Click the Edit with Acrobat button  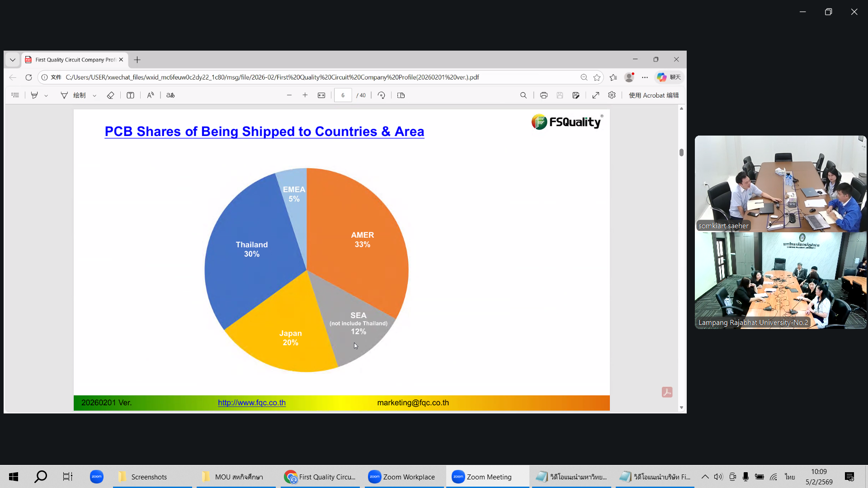coord(653,95)
